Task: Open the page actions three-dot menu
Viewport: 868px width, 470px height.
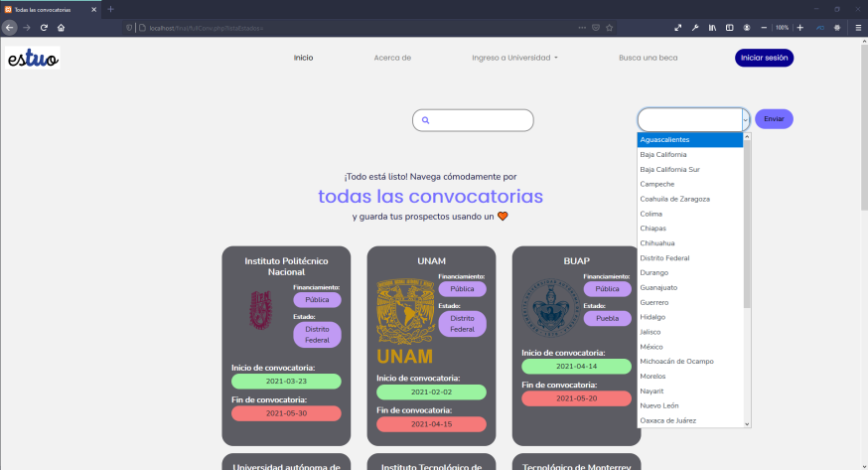Action: (582, 28)
